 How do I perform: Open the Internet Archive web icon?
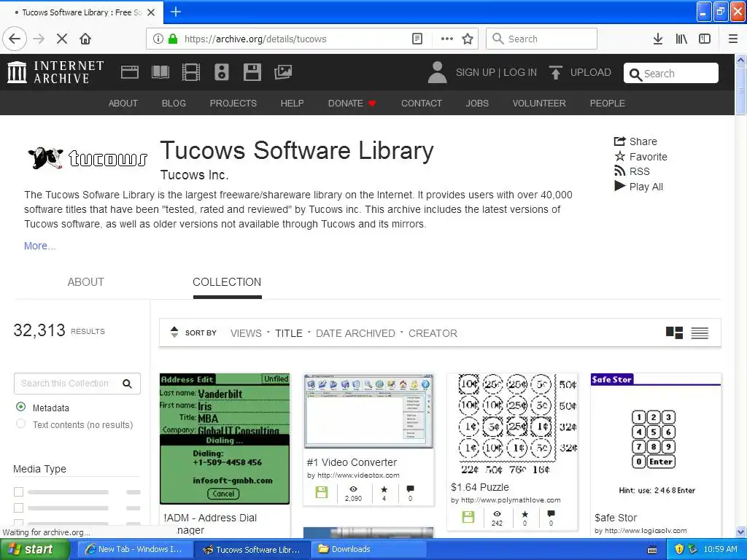130,72
